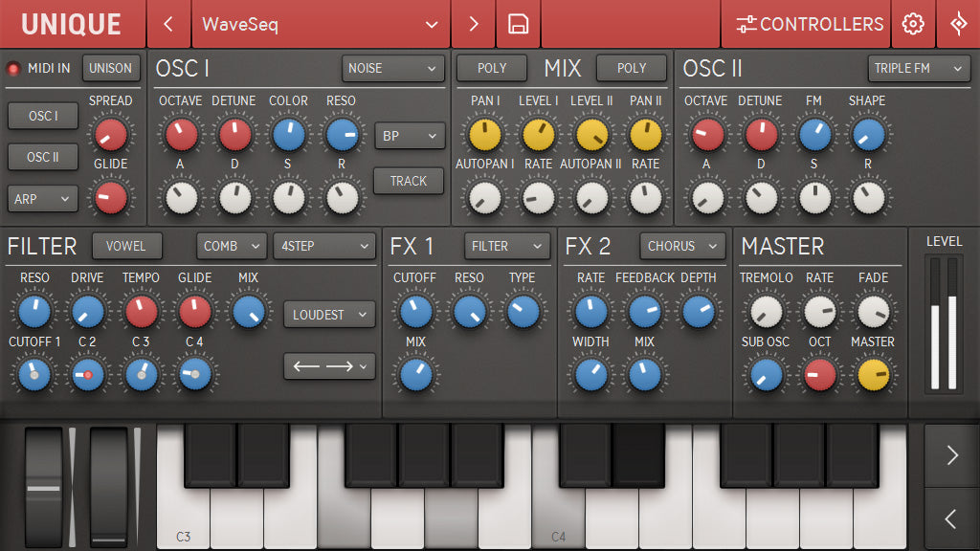Switch to the OSC I panel

pyautogui.click(x=42, y=116)
